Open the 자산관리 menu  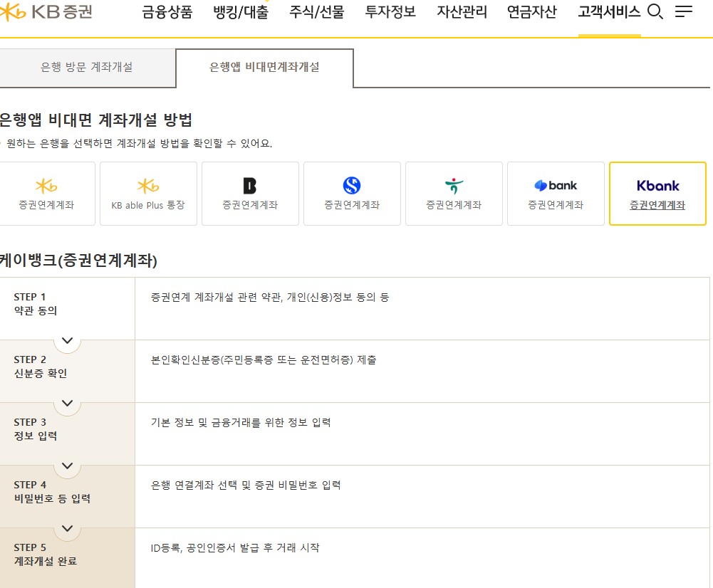462,12
